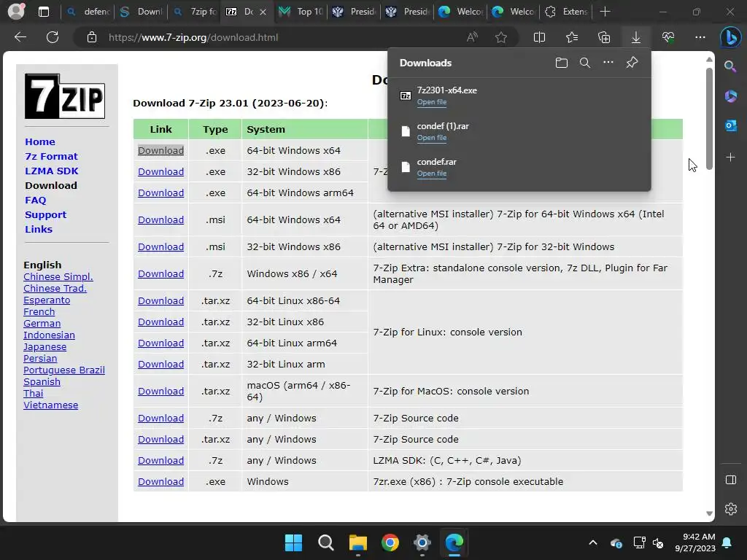Viewport: 747px width, 560px height.
Task: Switch to the 'Top 10' tab
Action: [301, 12]
